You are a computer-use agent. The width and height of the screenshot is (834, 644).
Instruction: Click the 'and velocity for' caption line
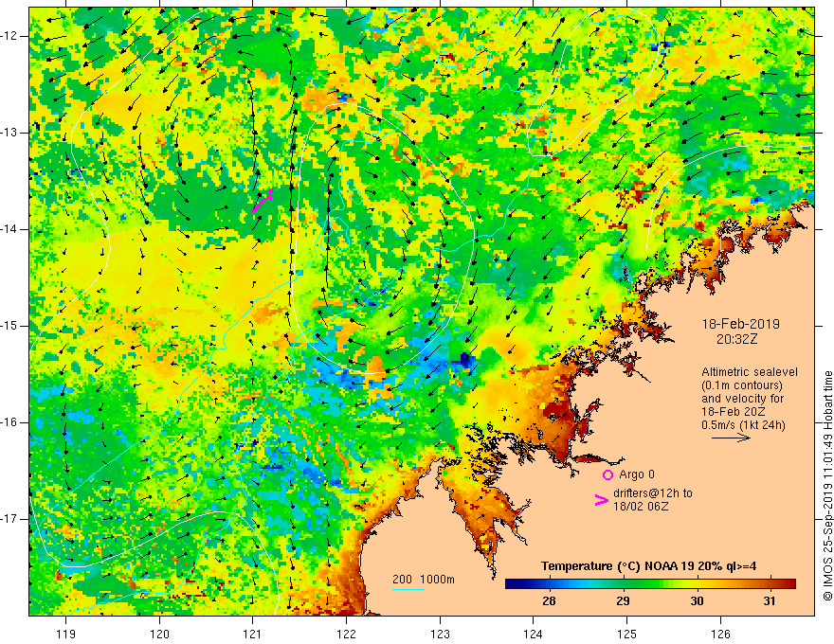point(742,399)
